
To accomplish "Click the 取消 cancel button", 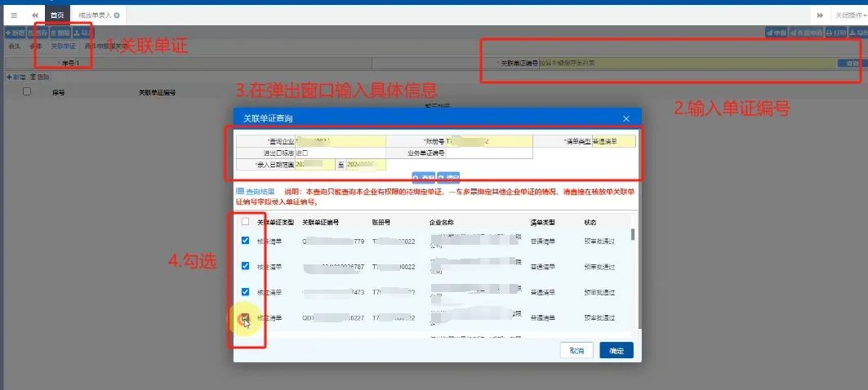I will click(x=576, y=350).
